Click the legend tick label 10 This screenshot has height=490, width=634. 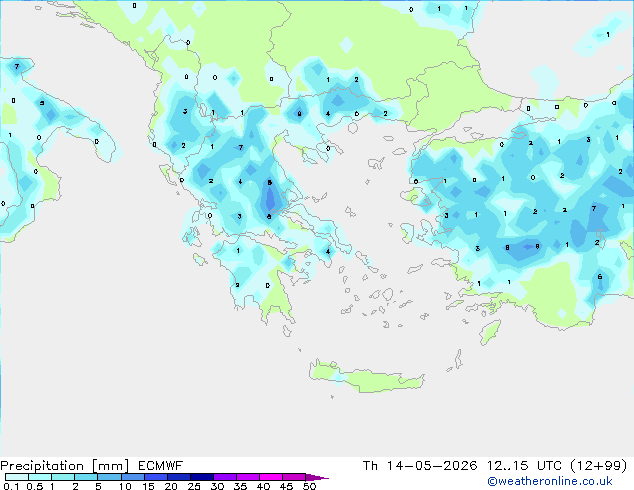click(125, 486)
